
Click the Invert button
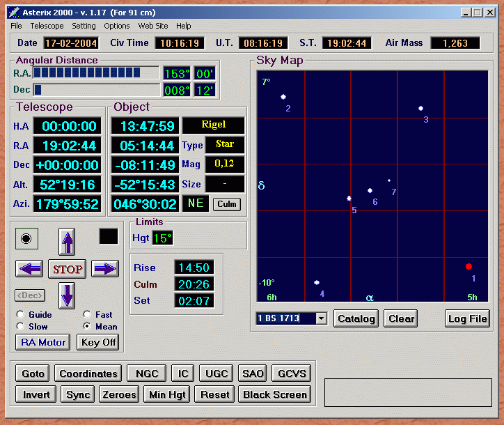[36, 394]
